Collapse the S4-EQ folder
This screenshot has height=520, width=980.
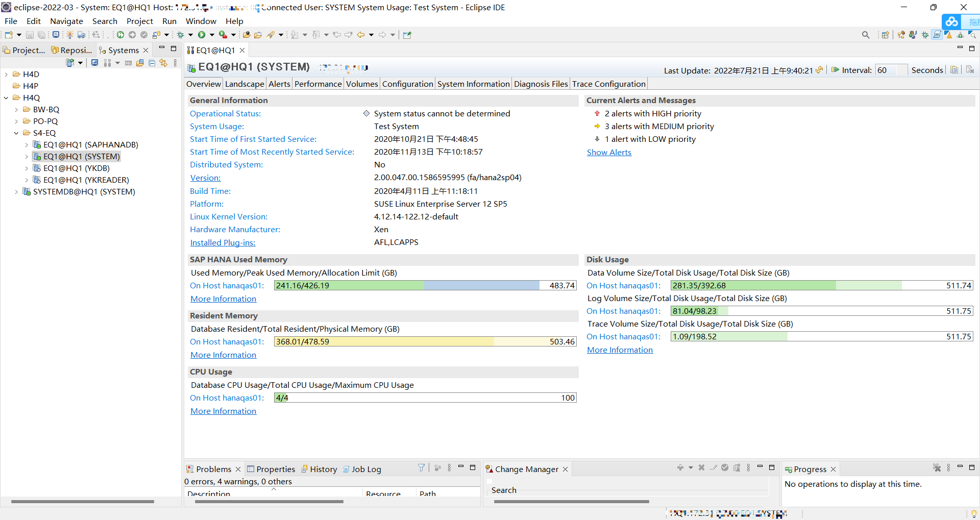[x=16, y=133]
